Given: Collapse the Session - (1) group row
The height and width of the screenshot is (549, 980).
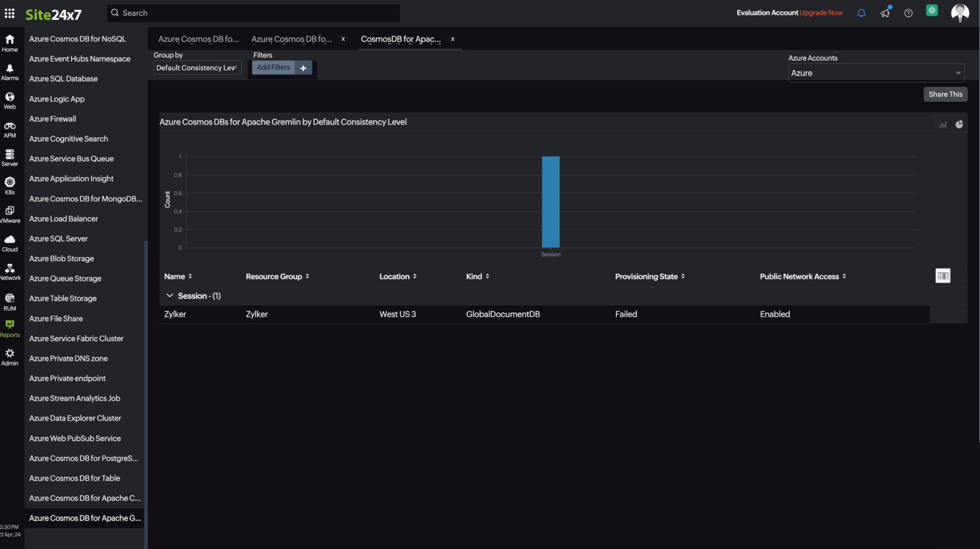Looking at the screenshot, I should coord(170,296).
